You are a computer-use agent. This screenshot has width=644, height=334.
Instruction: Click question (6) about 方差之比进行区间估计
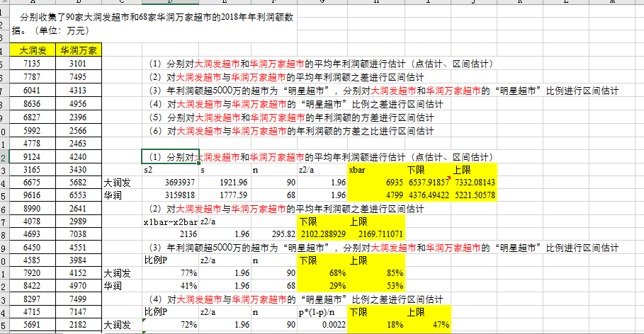pos(291,132)
